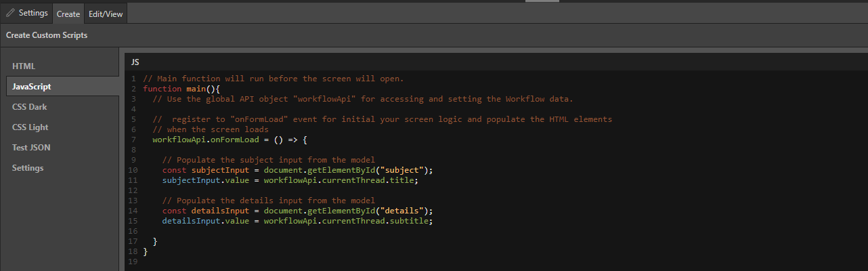Switch to the Create tab

[x=68, y=14]
